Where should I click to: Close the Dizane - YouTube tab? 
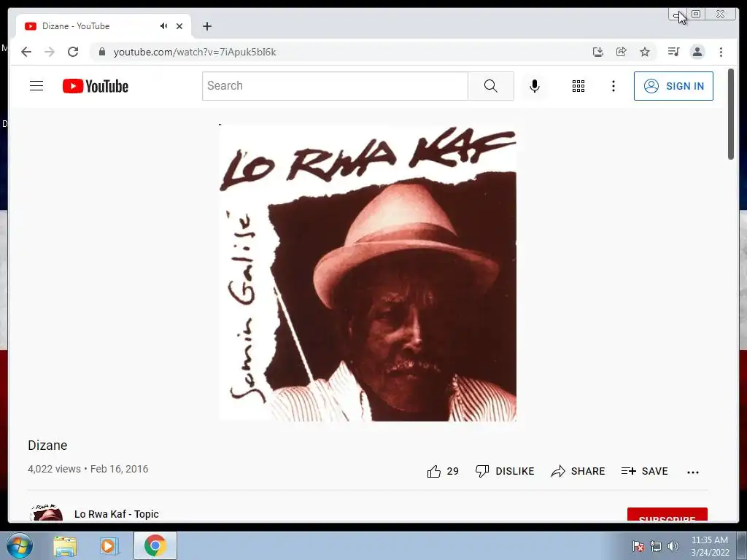click(x=179, y=26)
